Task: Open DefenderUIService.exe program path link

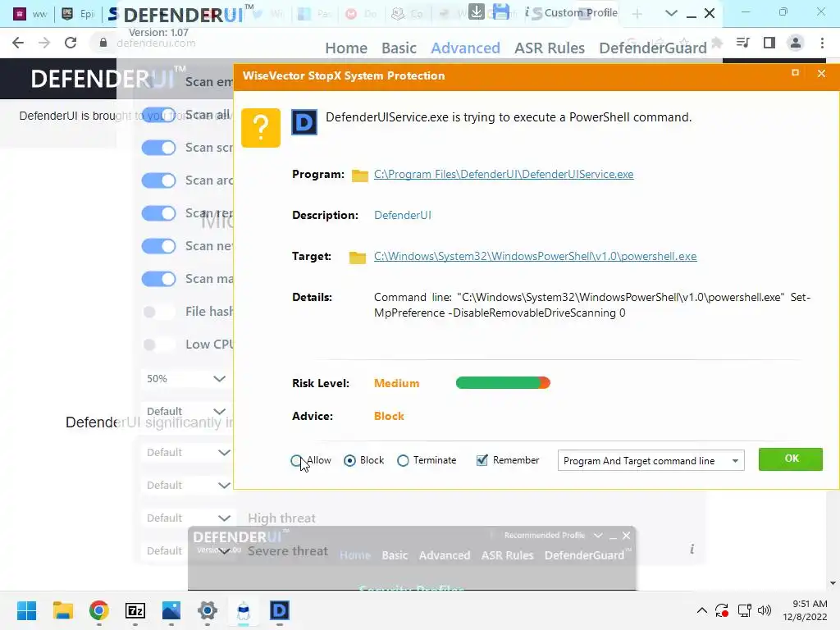Action: click(x=504, y=174)
